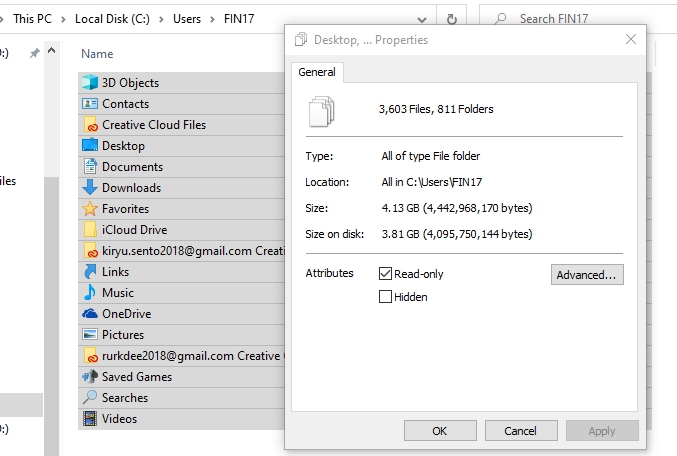Click the Contacts folder icon
This screenshot has height=456, width=677.
click(90, 104)
